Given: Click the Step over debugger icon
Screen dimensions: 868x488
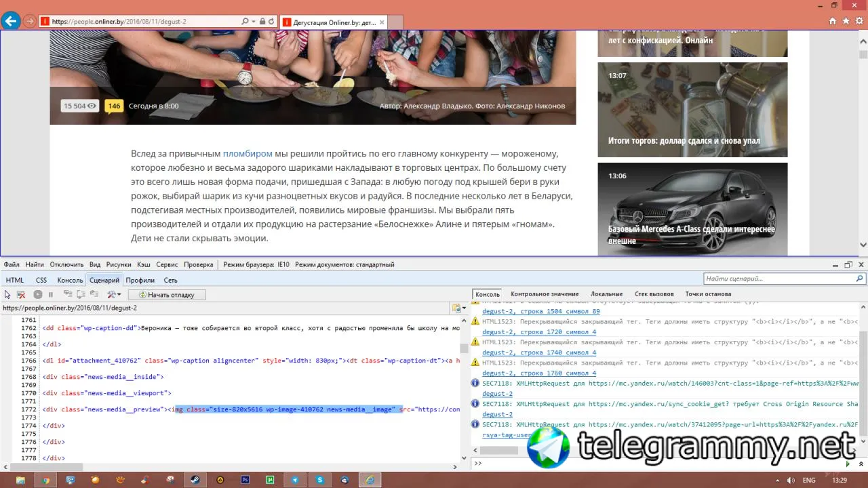Looking at the screenshot, I should coord(81,295).
